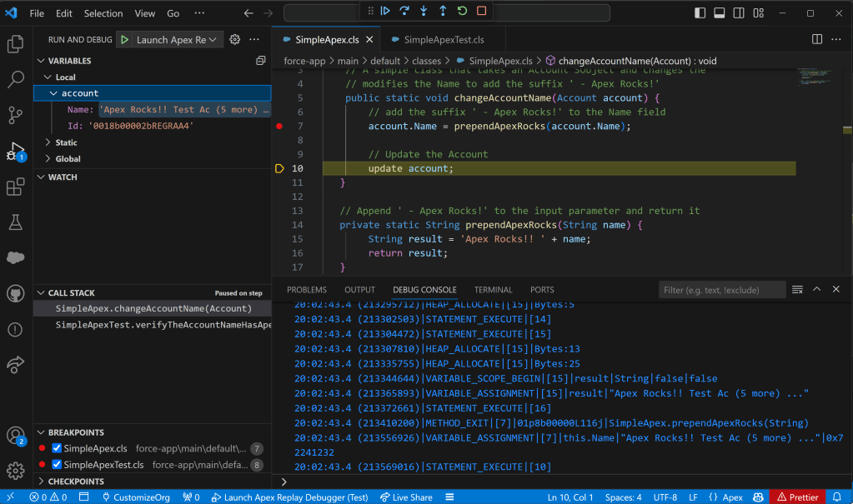853x504 pixels.
Task: Toggle breakpoint dot on line 7
Action: coord(279,126)
